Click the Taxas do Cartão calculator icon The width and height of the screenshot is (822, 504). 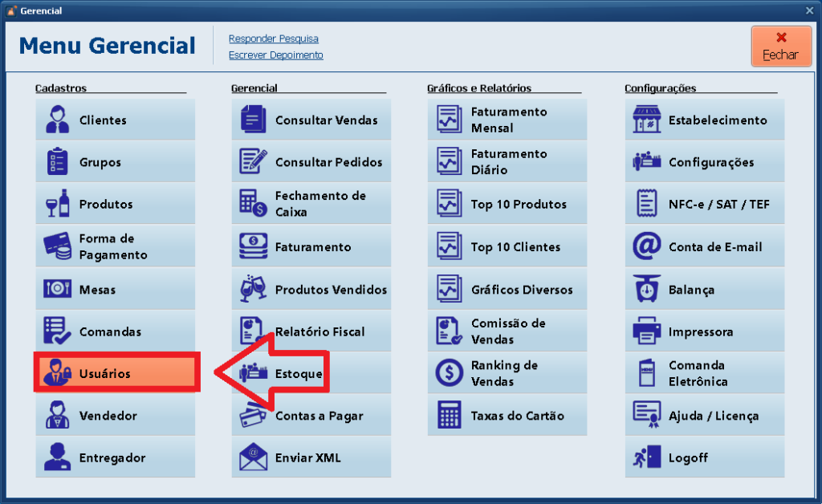click(x=450, y=416)
